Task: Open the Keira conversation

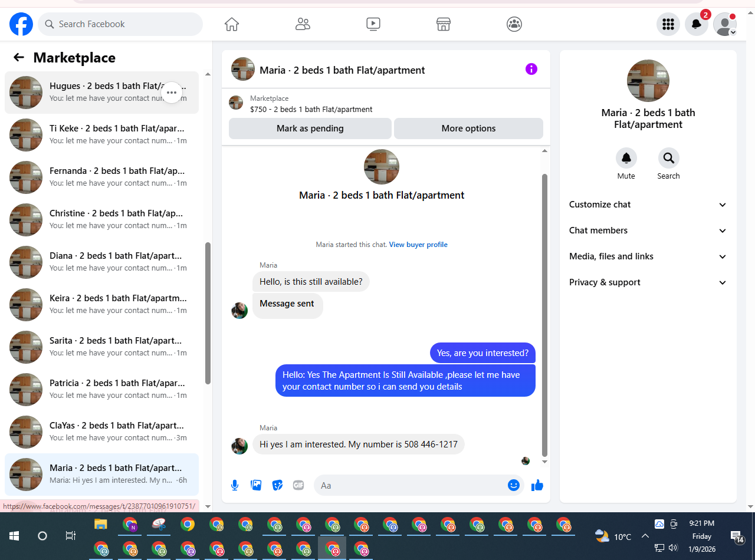Action: [x=101, y=305]
